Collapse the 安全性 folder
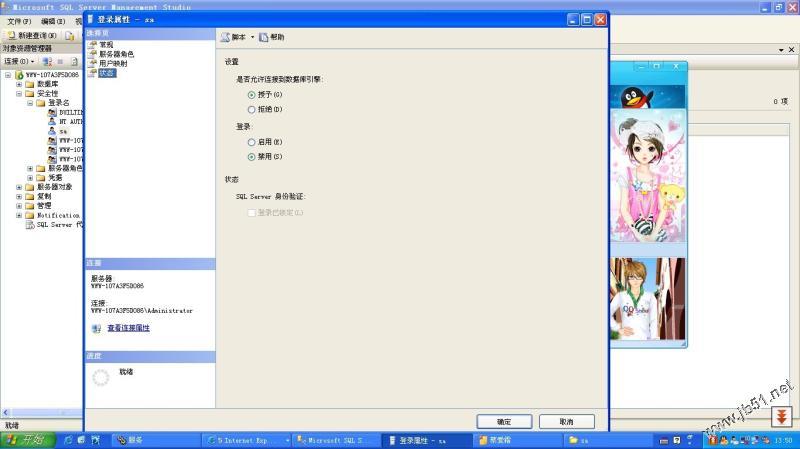This screenshot has width=800, height=449. (x=19, y=93)
